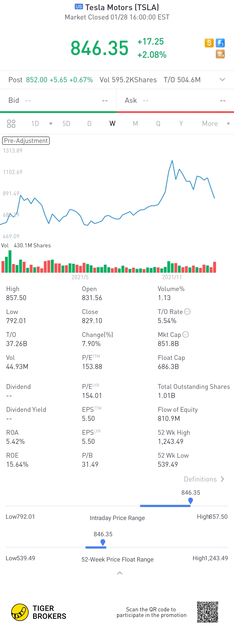Tap the Mkt Cap info icon

pos(186,335)
